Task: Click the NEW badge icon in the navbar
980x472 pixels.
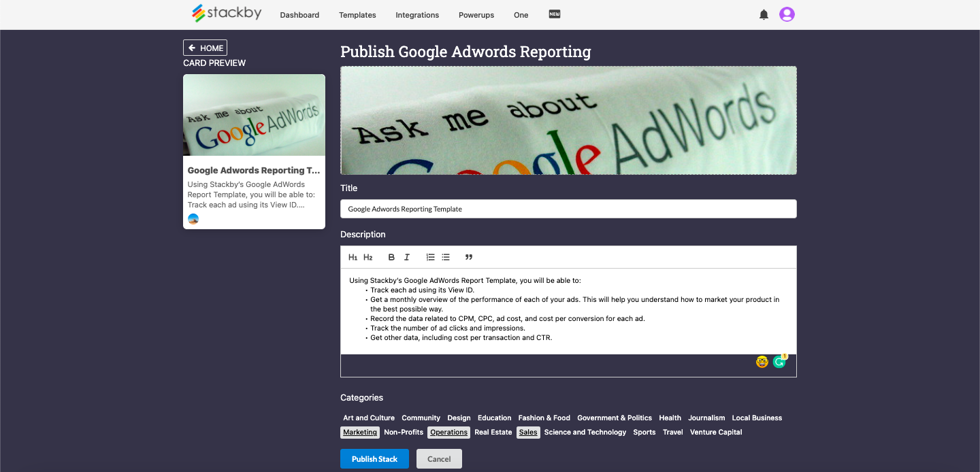Action: pyautogui.click(x=555, y=14)
